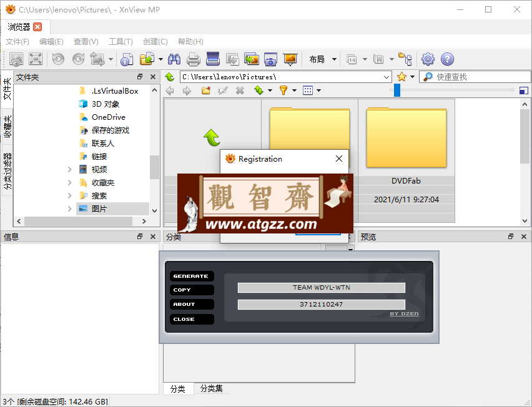Click the green up-folder icon beside path

click(x=170, y=77)
